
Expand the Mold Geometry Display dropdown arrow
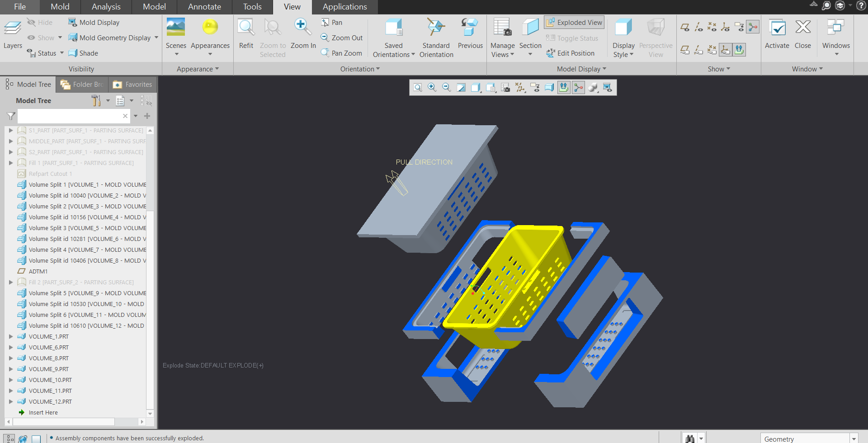click(156, 38)
